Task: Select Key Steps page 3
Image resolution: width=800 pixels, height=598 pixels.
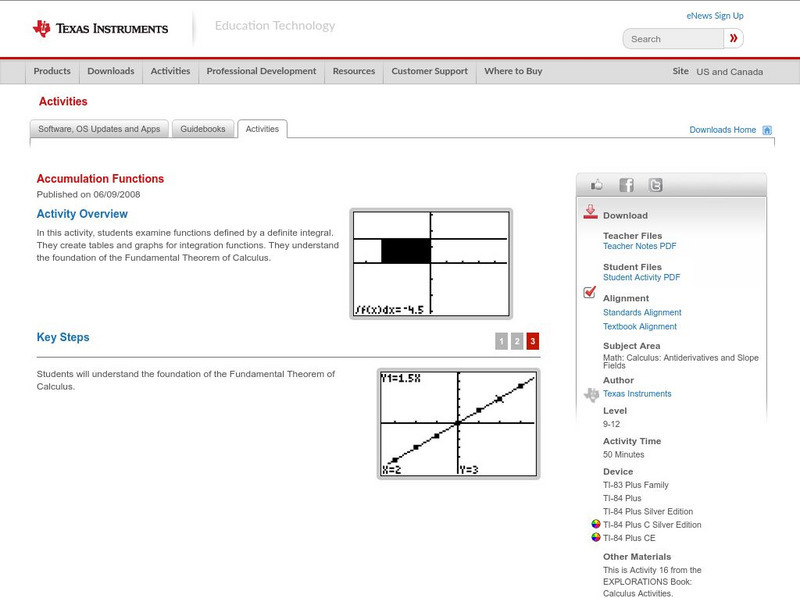Action: (533, 341)
